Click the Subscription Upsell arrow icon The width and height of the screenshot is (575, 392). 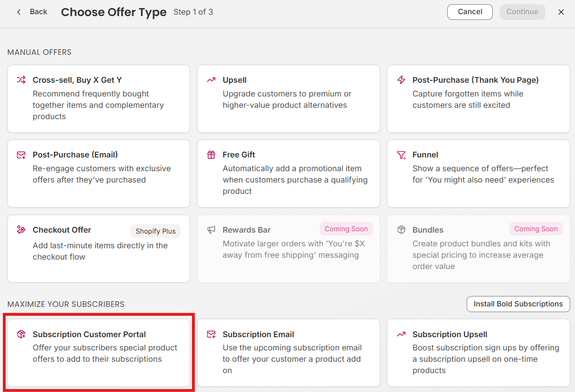tap(401, 334)
